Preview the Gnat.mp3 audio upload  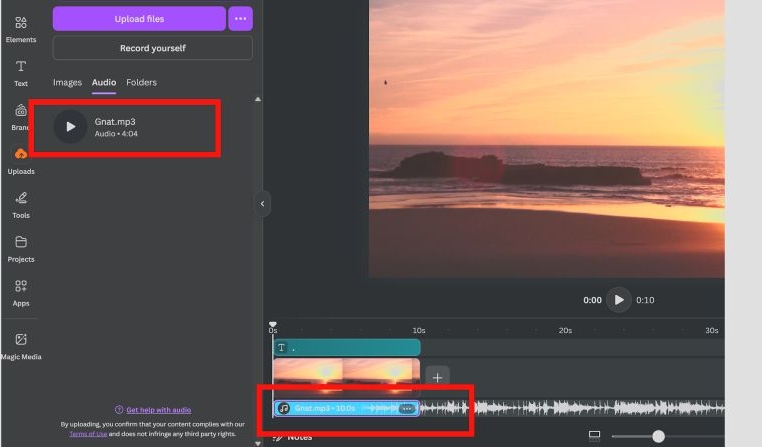pyautogui.click(x=70, y=127)
